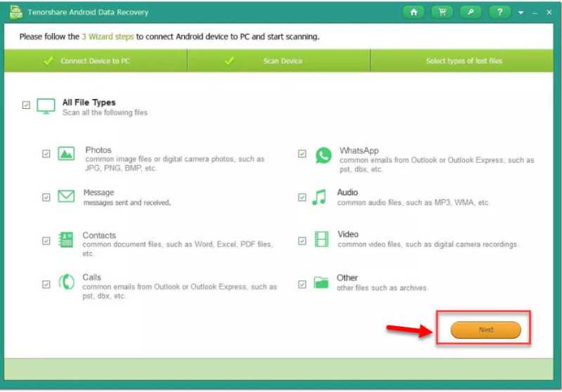Click the green Photos image icon

[66, 154]
